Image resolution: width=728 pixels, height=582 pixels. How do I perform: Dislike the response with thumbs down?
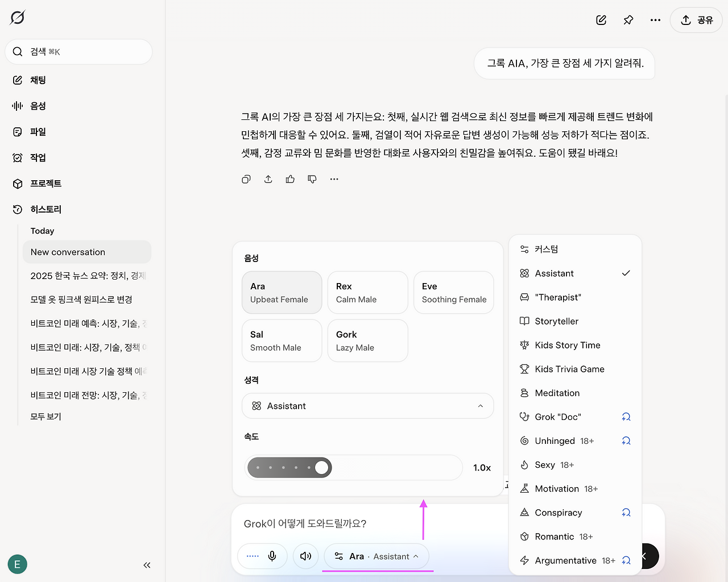point(312,179)
